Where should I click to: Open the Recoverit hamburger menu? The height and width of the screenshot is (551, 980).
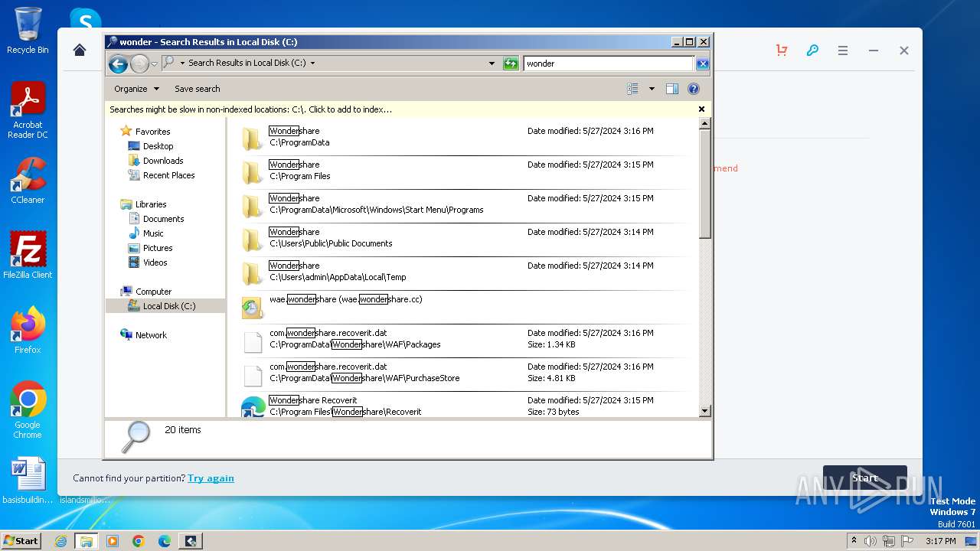tap(843, 51)
